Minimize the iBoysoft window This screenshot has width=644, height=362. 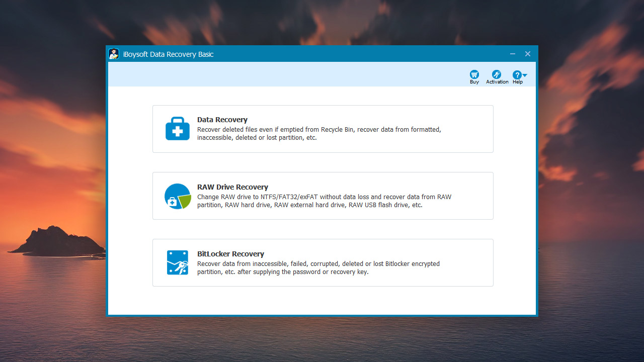point(512,54)
